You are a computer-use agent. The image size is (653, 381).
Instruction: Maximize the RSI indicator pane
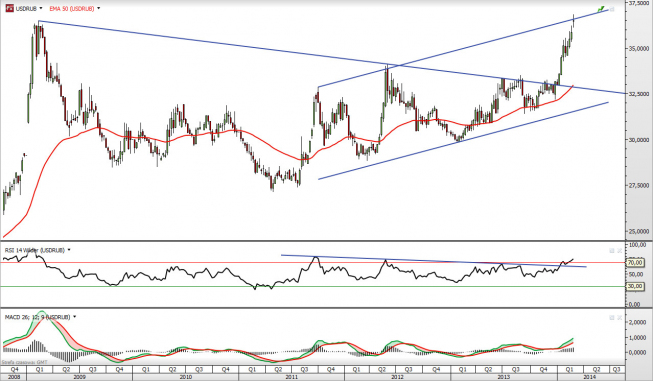(x=612, y=250)
